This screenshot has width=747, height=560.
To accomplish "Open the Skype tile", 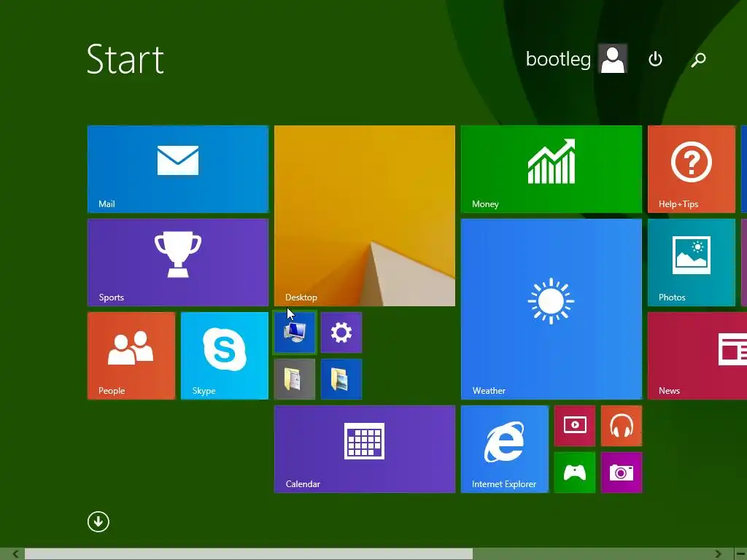I will coord(225,356).
